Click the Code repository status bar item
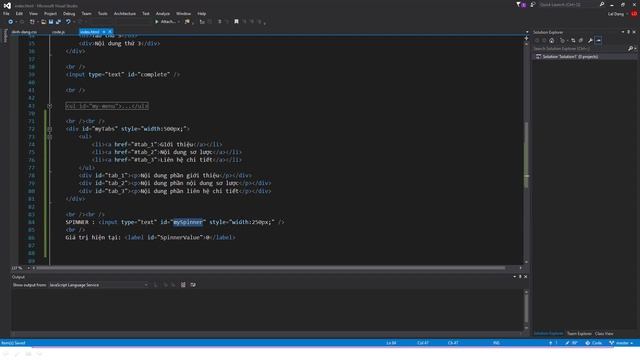 click(593, 343)
